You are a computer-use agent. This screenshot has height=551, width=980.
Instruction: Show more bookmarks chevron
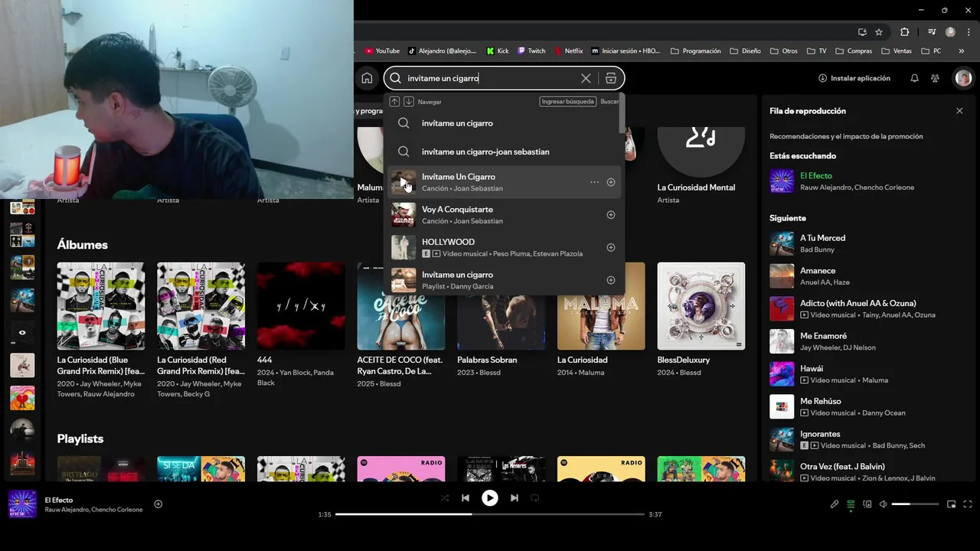pyautogui.click(x=962, y=51)
